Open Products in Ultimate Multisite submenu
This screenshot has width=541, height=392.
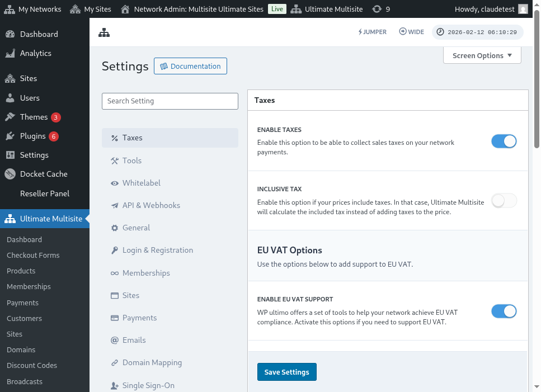[x=21, y=271]
